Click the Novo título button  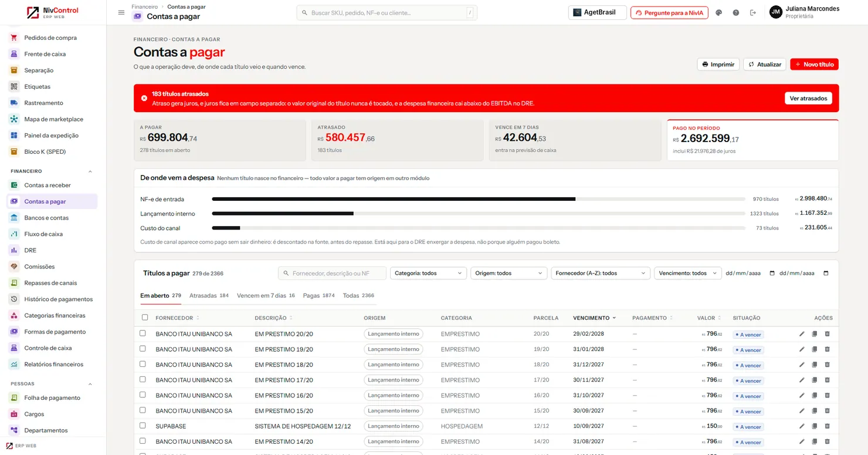coord(814,65)
